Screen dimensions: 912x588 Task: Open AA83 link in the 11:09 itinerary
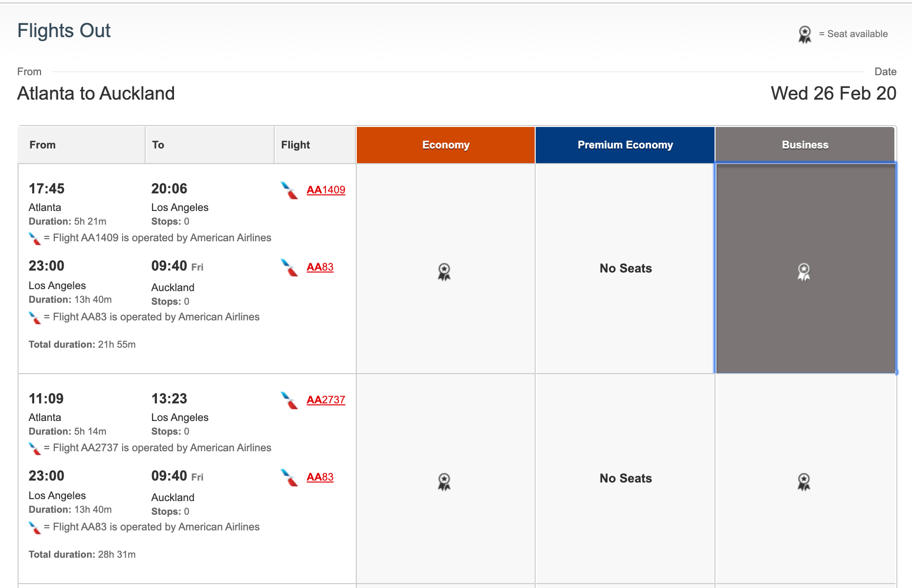(320, 477)
